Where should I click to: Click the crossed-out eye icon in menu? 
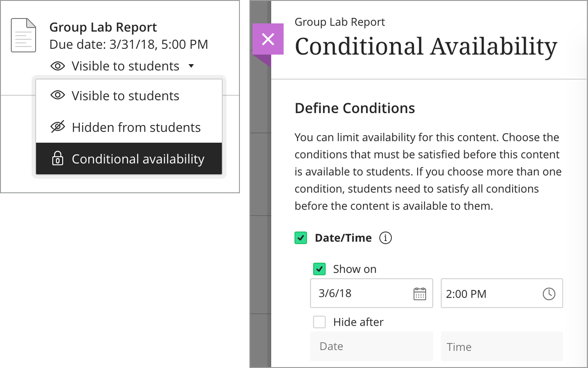(x=58, y=127)
